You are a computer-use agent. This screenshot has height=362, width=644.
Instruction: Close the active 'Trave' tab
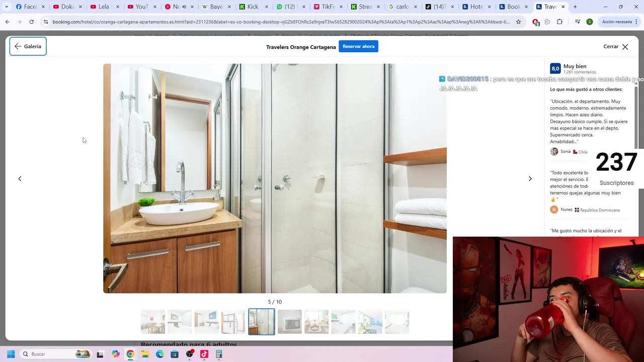563,7
